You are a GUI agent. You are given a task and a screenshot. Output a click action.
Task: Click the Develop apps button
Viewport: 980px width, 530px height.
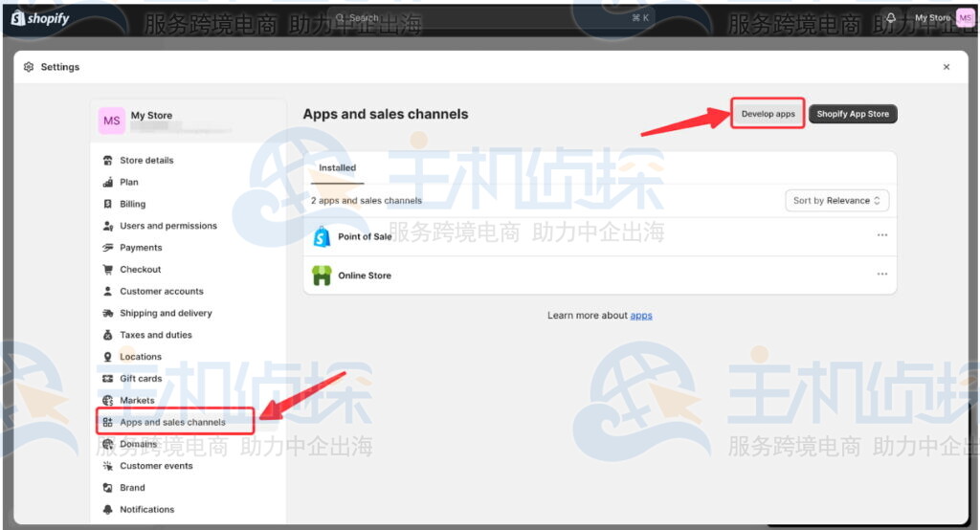point(768,114)
